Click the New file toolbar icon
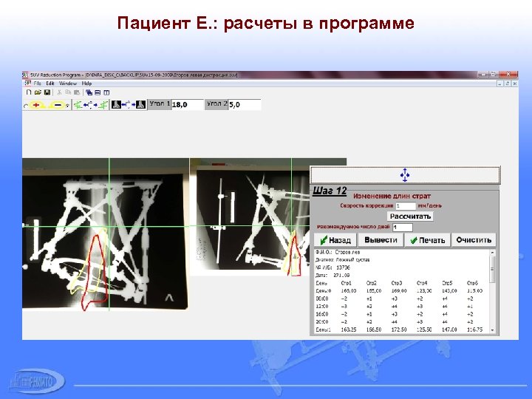The width and height of the screenshot is (532, 399). [x=29, y=92]
